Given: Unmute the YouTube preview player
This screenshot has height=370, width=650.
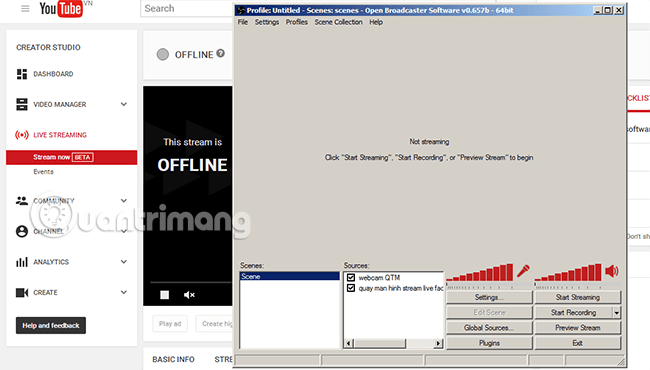Looking at the screenshot, I should (189, 295).
